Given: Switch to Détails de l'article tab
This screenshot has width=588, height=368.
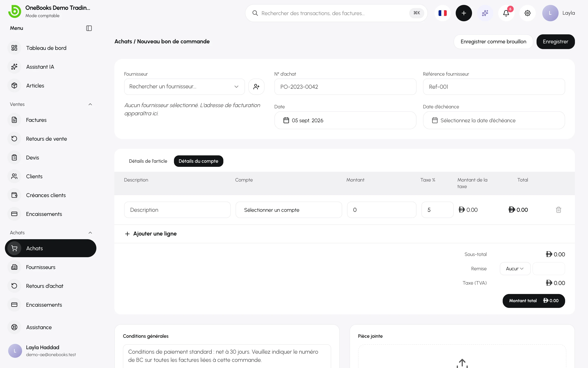Looking at the screenshot, I should (148, 161).
